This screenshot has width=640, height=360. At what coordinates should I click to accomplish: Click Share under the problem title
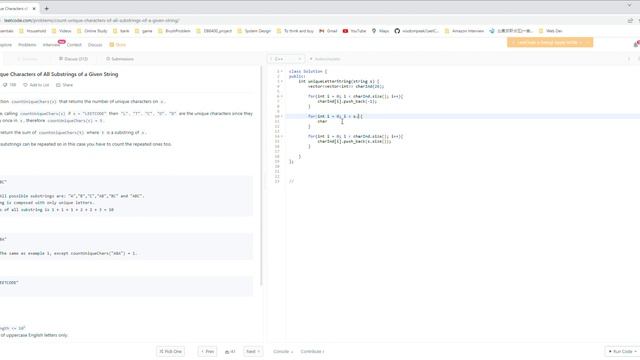coord(64,85)
